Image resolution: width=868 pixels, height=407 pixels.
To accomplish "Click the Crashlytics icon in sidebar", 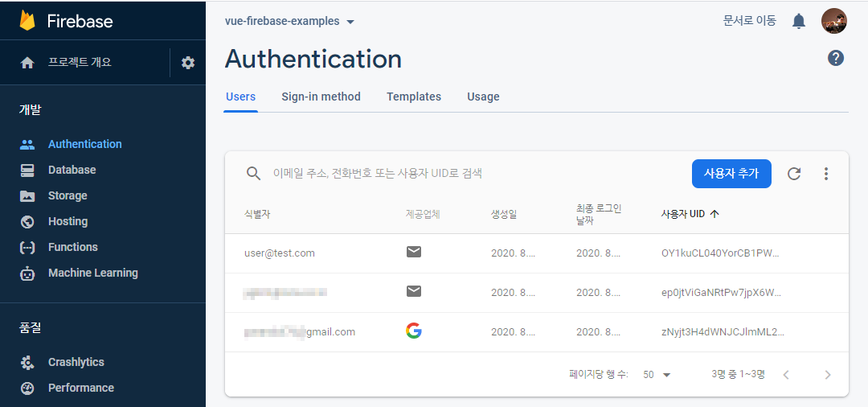I will point(27,362).
